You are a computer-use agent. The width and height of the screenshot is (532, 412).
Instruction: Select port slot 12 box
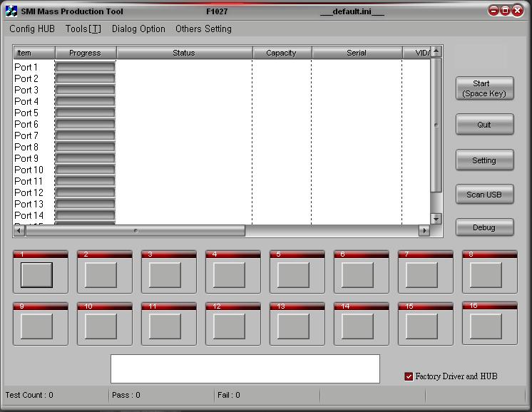[229, 326]
